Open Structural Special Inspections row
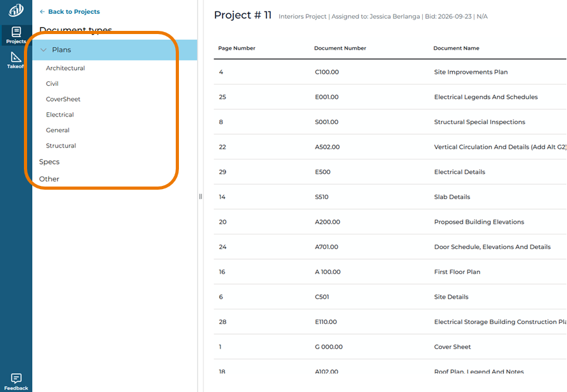 coord(390,122)
